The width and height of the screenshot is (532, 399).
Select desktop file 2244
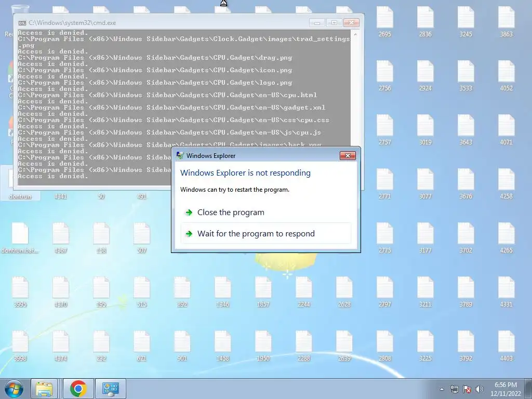tap(303, 292)
